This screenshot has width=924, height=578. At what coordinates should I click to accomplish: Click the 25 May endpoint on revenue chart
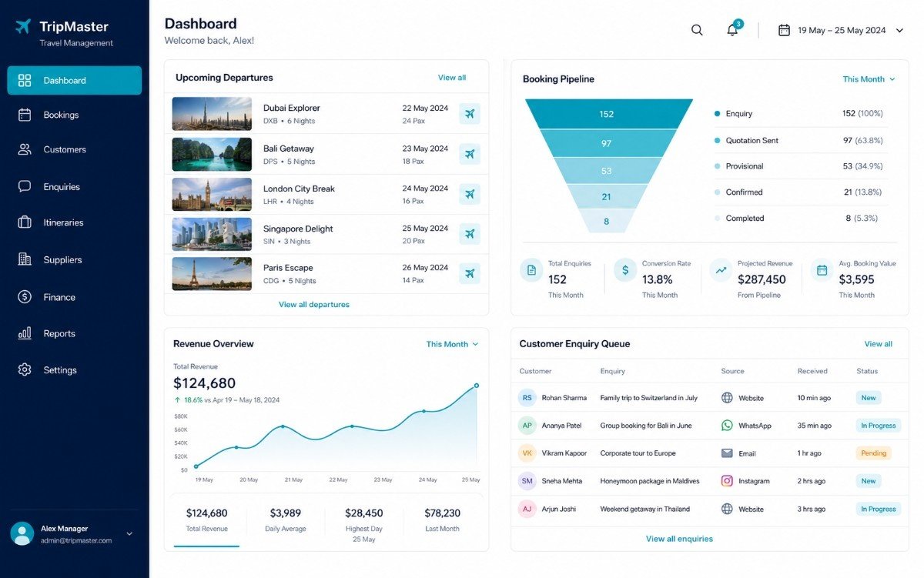tap(477, 386)
